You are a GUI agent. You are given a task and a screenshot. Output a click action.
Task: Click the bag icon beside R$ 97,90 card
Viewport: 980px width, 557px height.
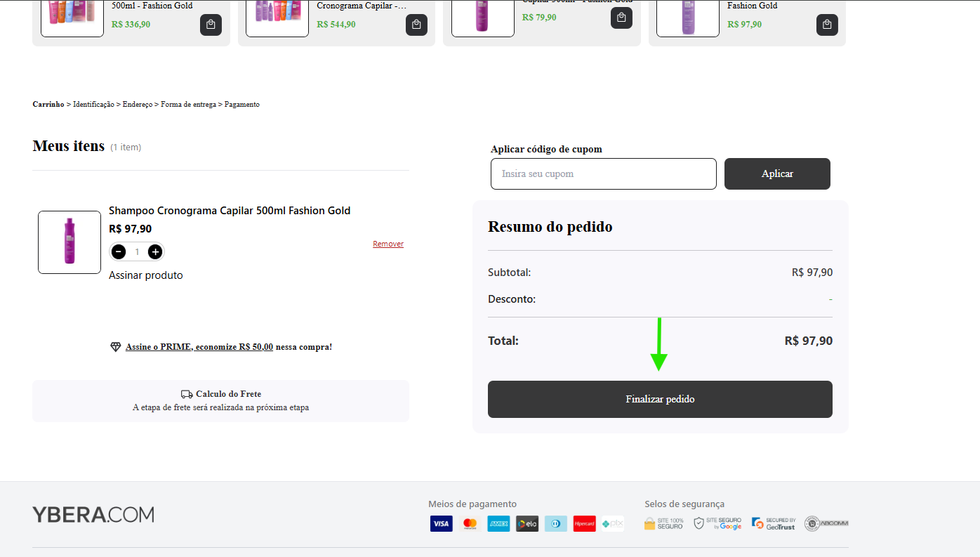[827, 25]
